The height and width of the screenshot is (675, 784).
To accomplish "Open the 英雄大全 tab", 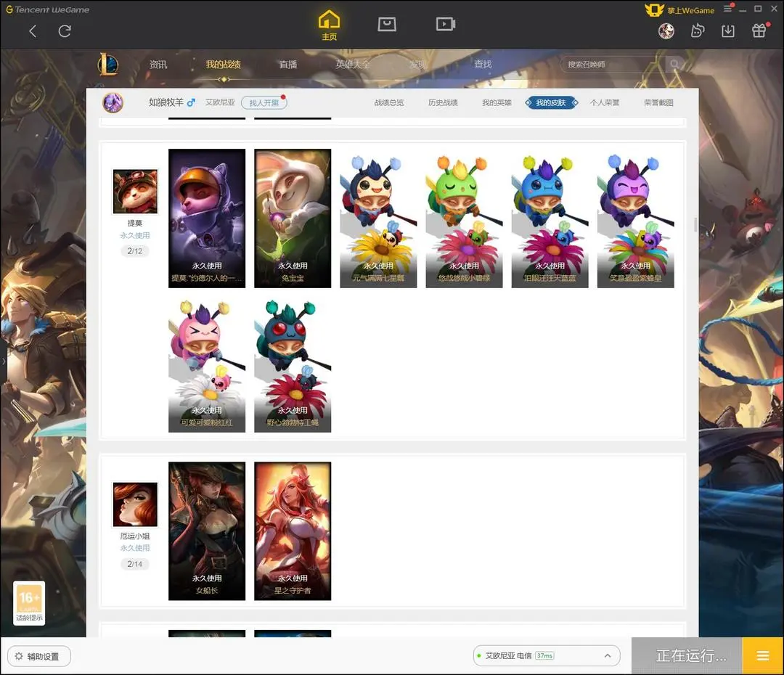I will click(x=353, y=65).
